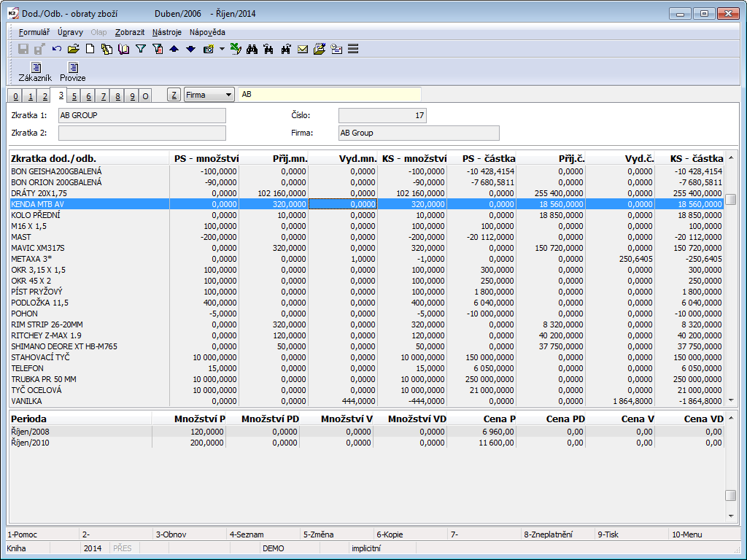Switch to tab 0

coord(16,96)
